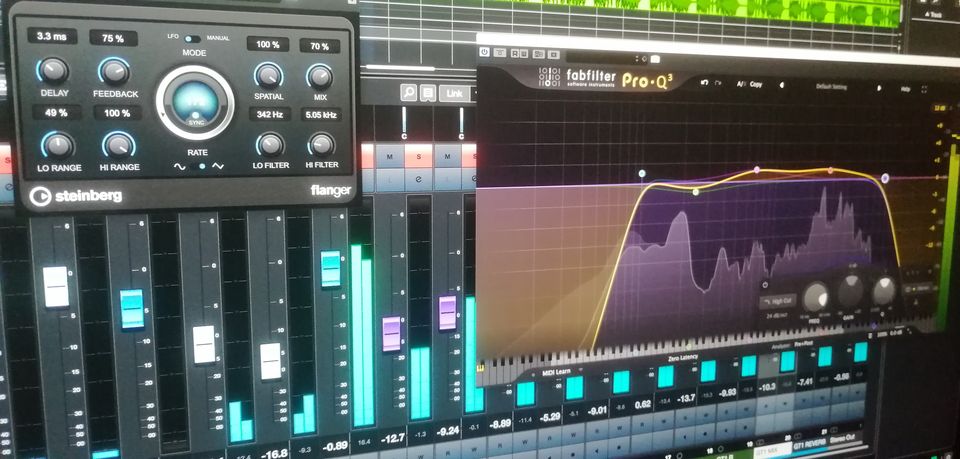
Task: Click cyan fader handle near 5 mark
Action: 132,309
